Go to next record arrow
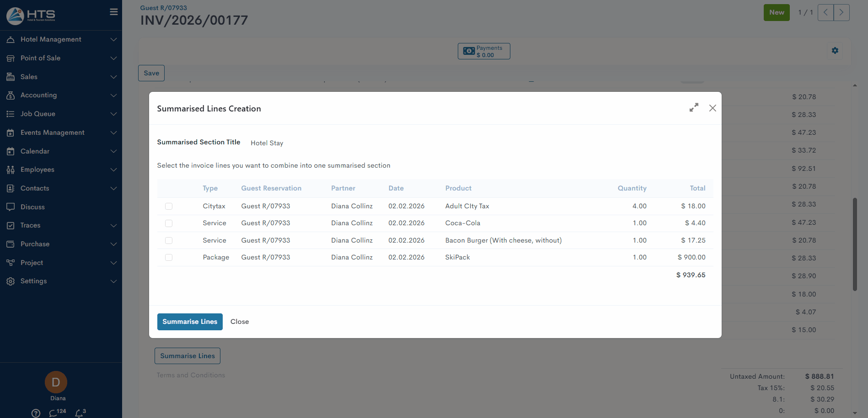This screenshot has width=868, height=418. tap(841, 13)
